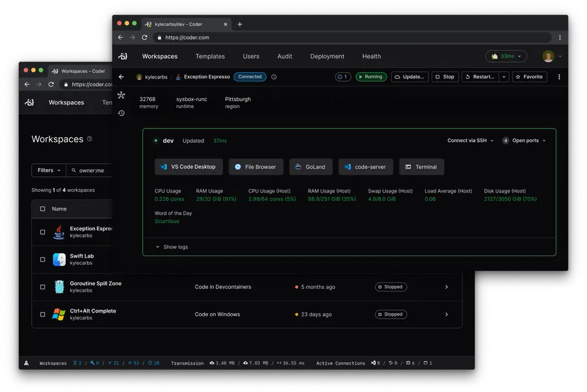This screenshot has width=587, height=392.
Task: Open the Restart dropdown arrow
Action: click(x=504, y=77)
